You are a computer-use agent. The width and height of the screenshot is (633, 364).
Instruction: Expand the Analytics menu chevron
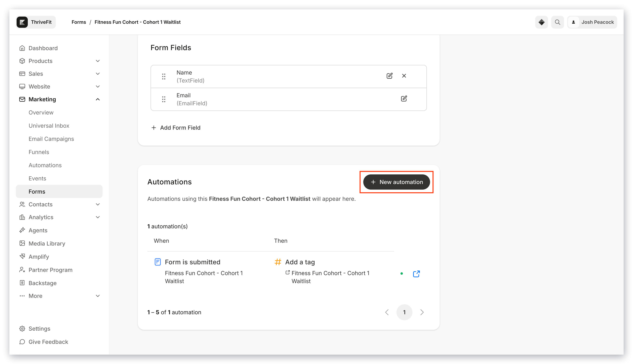(98, 217)
